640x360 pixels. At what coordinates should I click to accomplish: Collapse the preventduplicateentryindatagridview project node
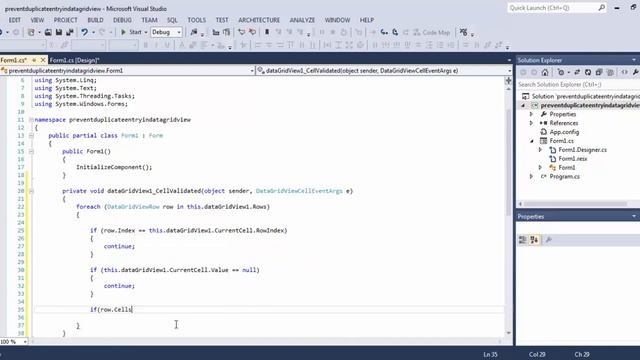coord(523,105)
